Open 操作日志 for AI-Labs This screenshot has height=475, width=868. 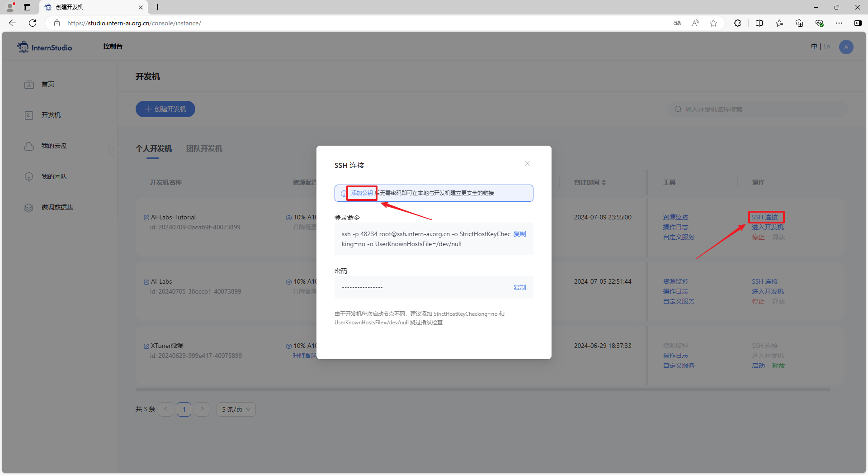click(676, 291)
